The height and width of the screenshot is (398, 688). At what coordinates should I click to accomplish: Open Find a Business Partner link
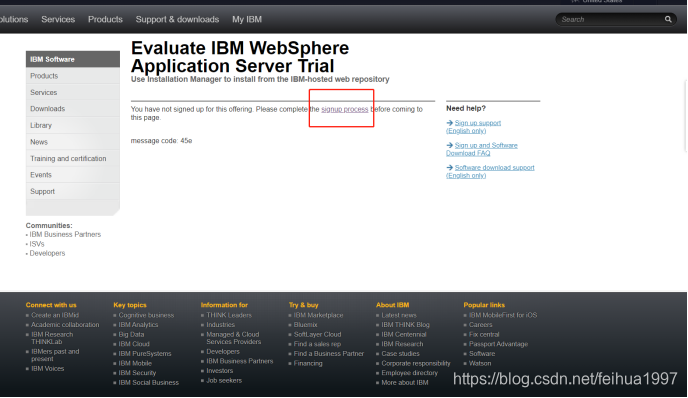coord(329,354)
